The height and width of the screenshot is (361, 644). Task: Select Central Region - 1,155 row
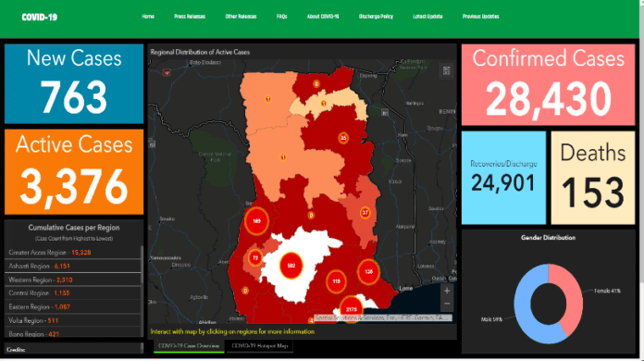click(72, 293)
